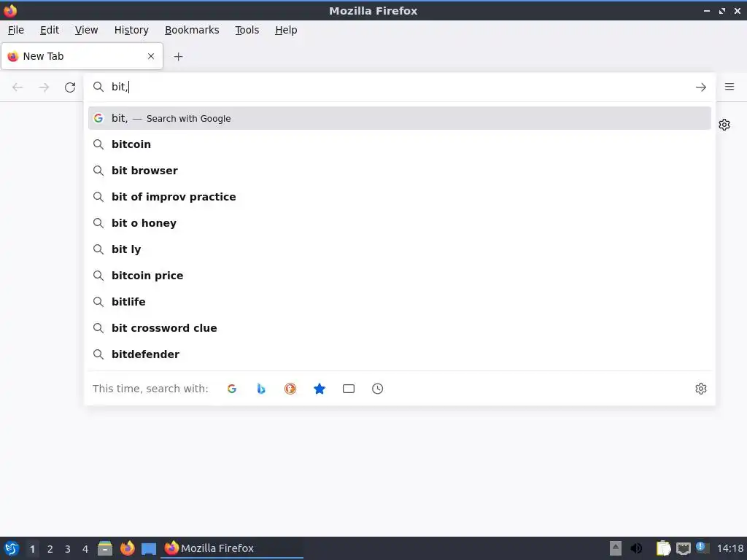Switch to workspace 3
Screen dimensions: 747x560
(68, 549)
